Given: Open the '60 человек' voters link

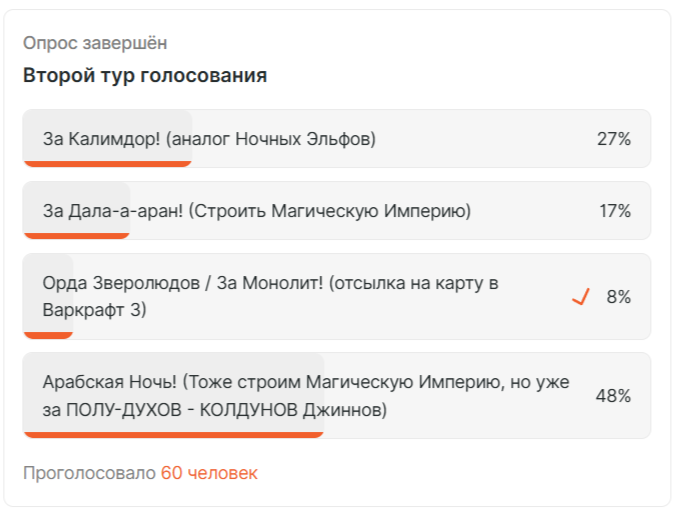Looking at the screenshot, I should (209, 473).
